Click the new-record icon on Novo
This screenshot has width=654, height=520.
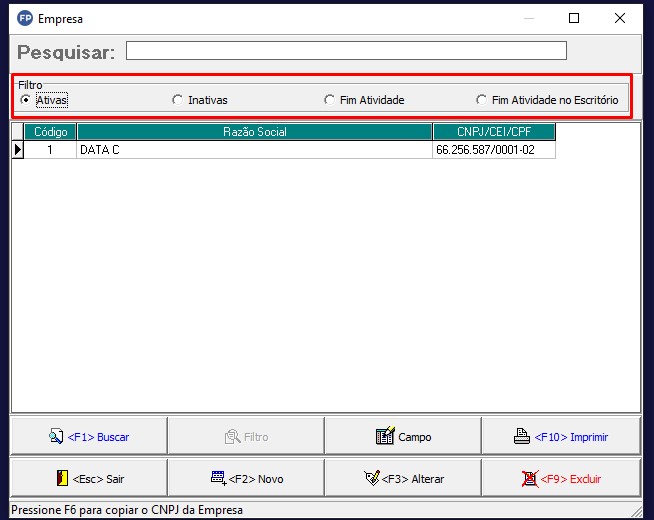click(218, 477)
